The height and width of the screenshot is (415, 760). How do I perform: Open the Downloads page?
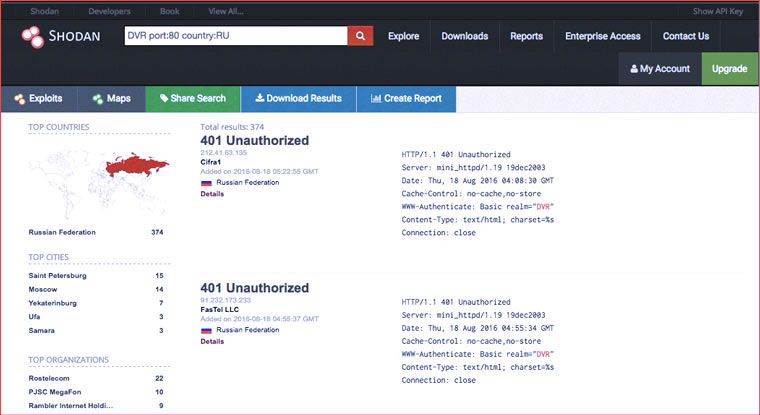[x=464, y=36]
